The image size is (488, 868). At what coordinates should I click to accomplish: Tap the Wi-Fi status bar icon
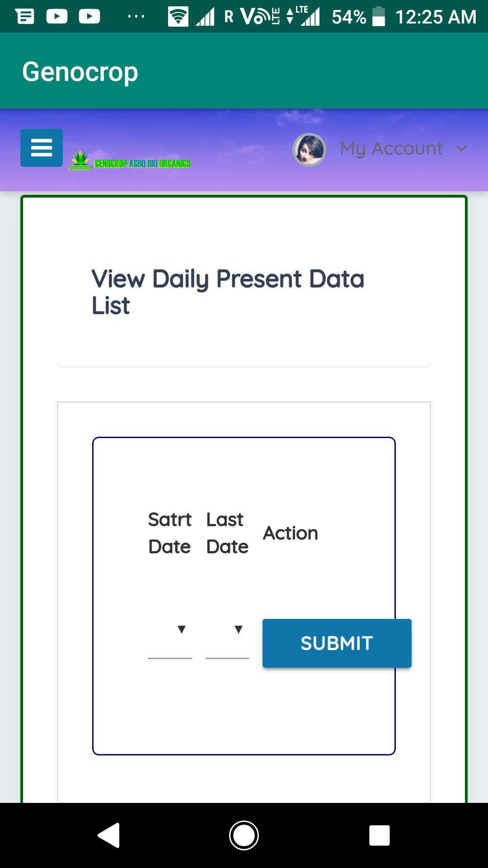coord(178,17)
